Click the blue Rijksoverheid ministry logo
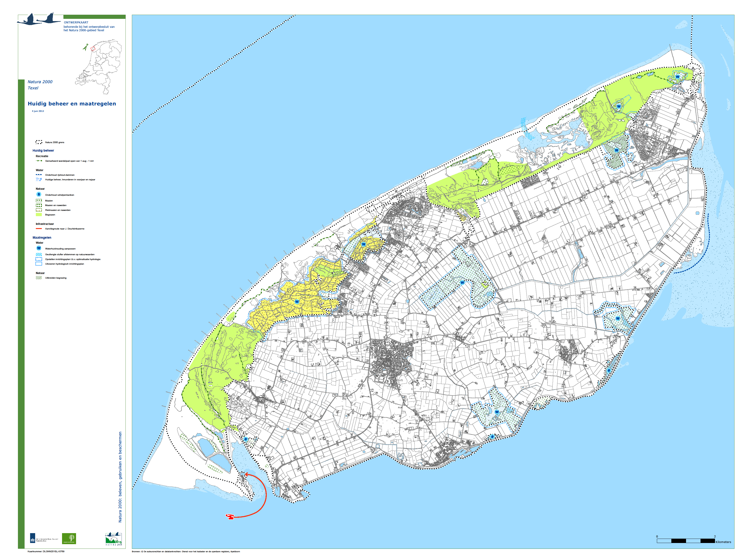The image size is (749, 560). (x=32, y=538)
